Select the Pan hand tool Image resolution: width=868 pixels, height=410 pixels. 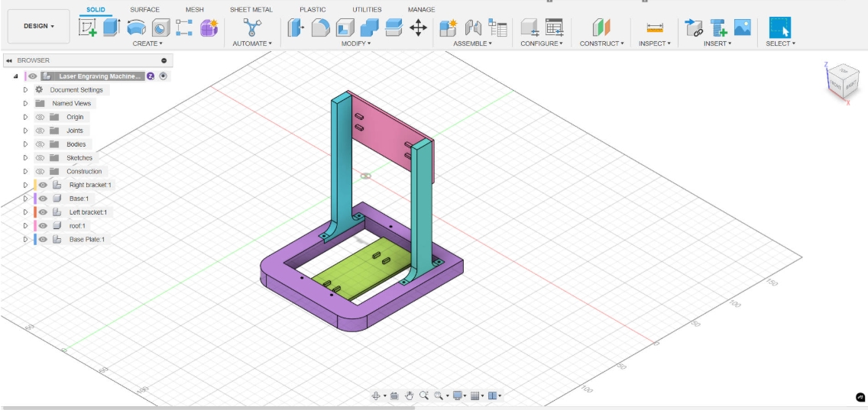click(409, 395)
